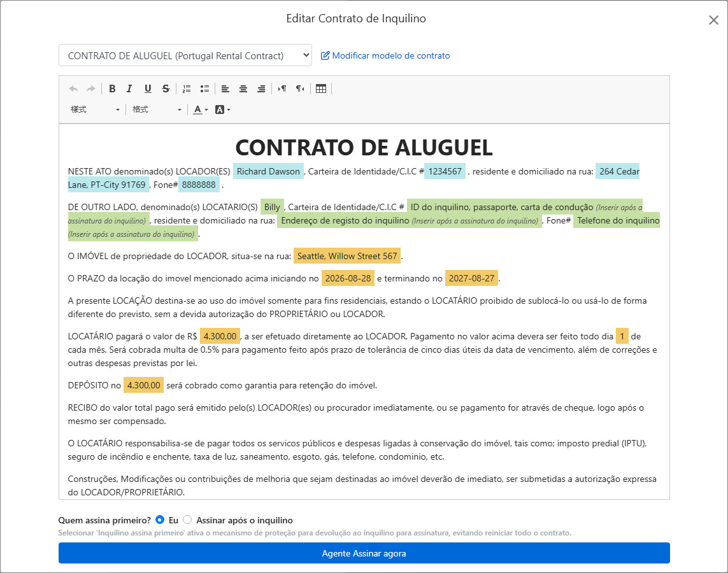Align text to the right
Screen dimensions: 728x573
tap(261, 88)
